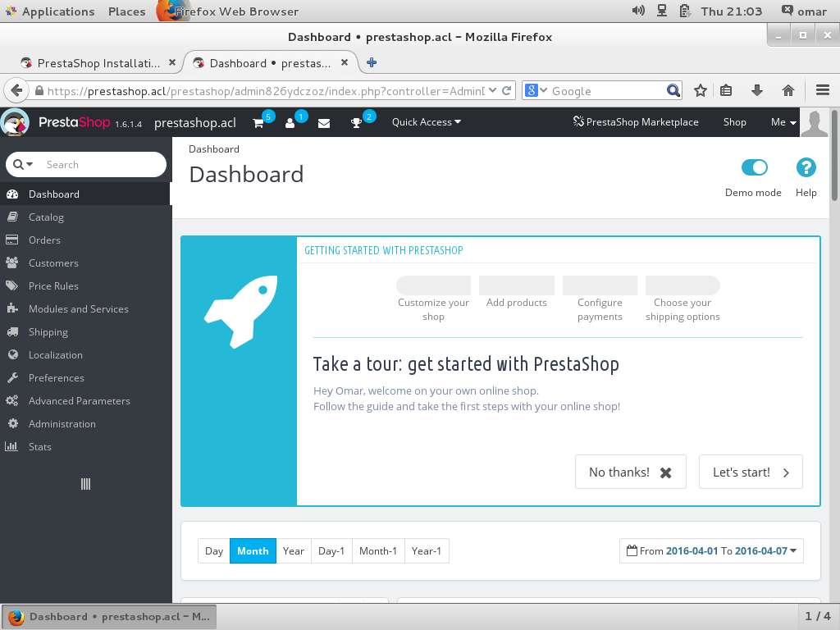This screenshot has width=840, height=630.
Task: Click the Customers group icon in sidebar
Action: [12, 262]
